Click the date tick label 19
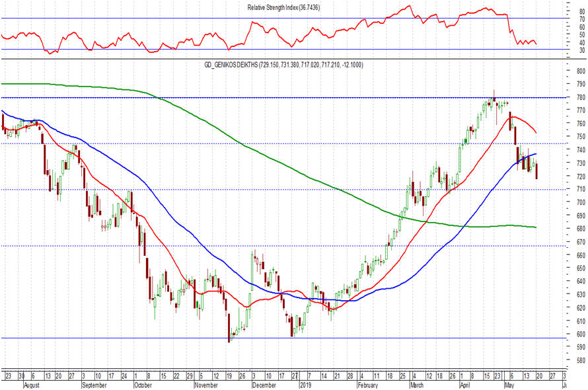 pyautogui.click(x=229, y=376)
